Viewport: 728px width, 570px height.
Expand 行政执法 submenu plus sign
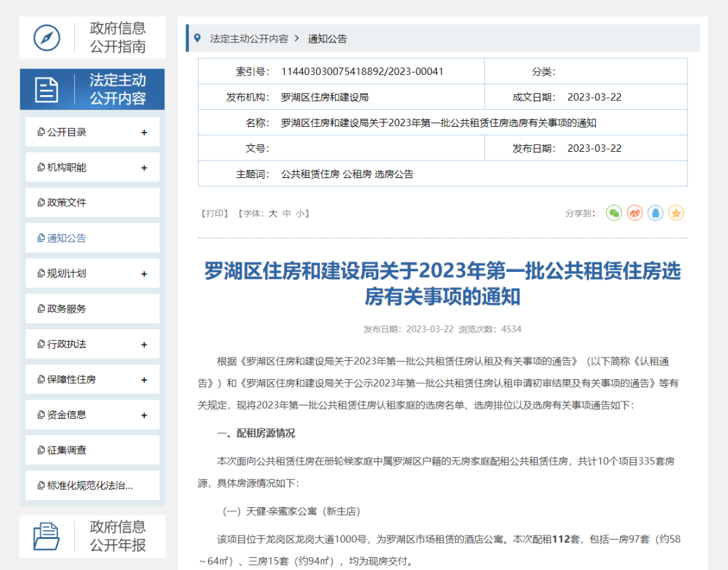pos(144,344)
